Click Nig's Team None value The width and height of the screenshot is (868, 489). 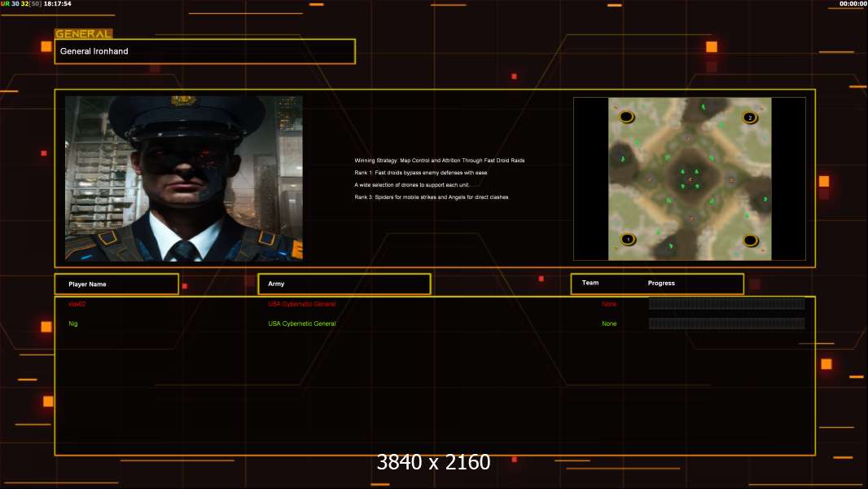coord(609,324)
